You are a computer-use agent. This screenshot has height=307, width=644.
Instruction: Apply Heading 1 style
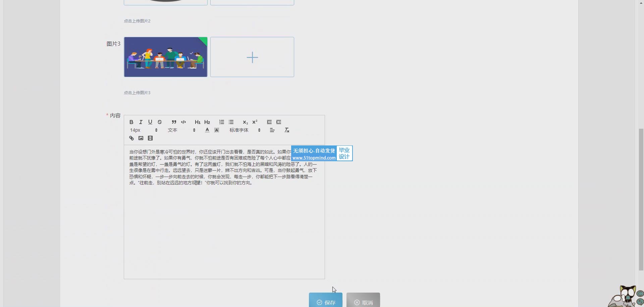pos(198,122)
